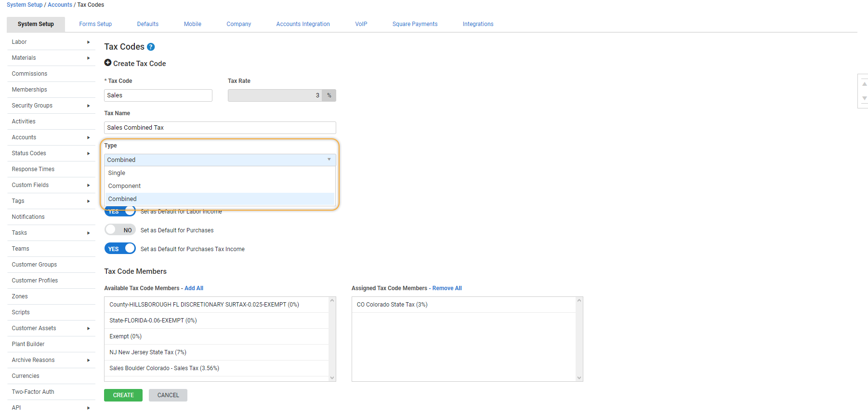Switch to the Forms Setup tab
The height and width of the screenshot is (415, 868).
(95, 24)
